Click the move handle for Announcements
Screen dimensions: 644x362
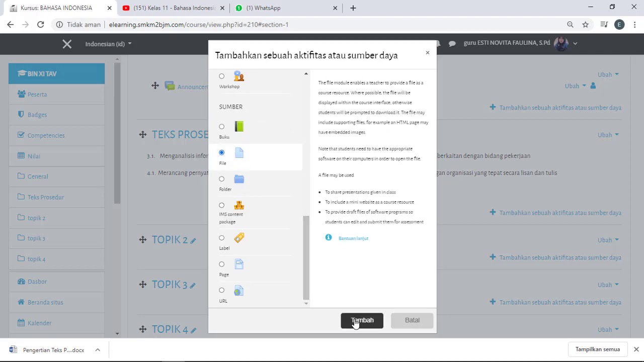(155, 86)
